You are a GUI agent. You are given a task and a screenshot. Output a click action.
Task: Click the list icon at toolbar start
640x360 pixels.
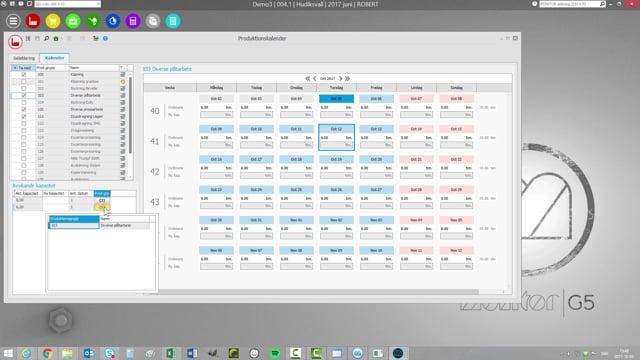tap(28, 38)
